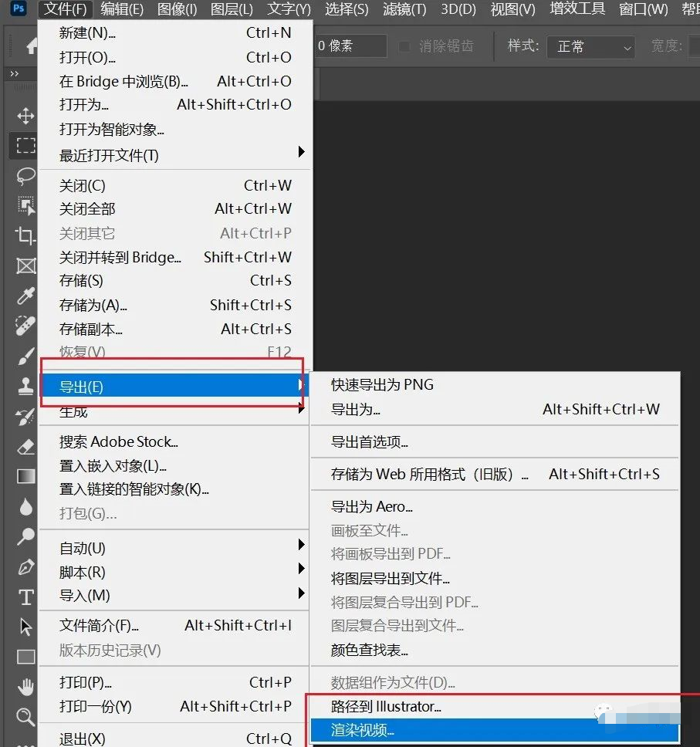Open the 选择(S) menu
The height and width of the screenshot is (747, 700).
tap(347, 8)
